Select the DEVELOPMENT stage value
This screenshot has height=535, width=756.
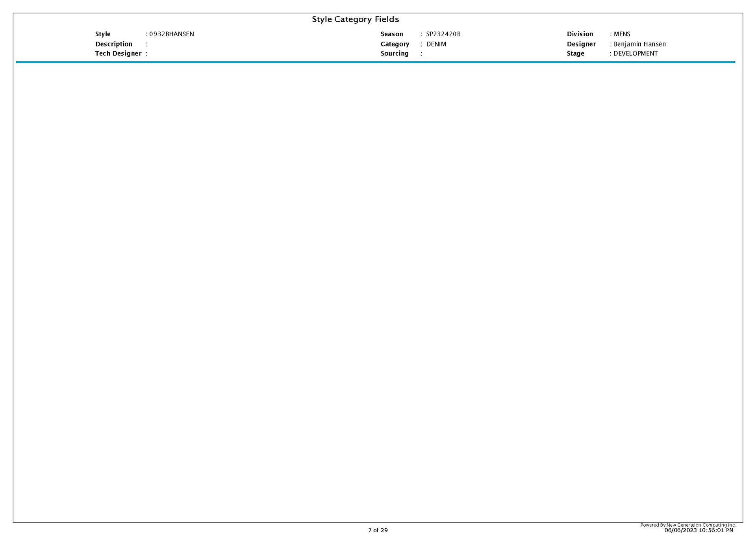636,54
